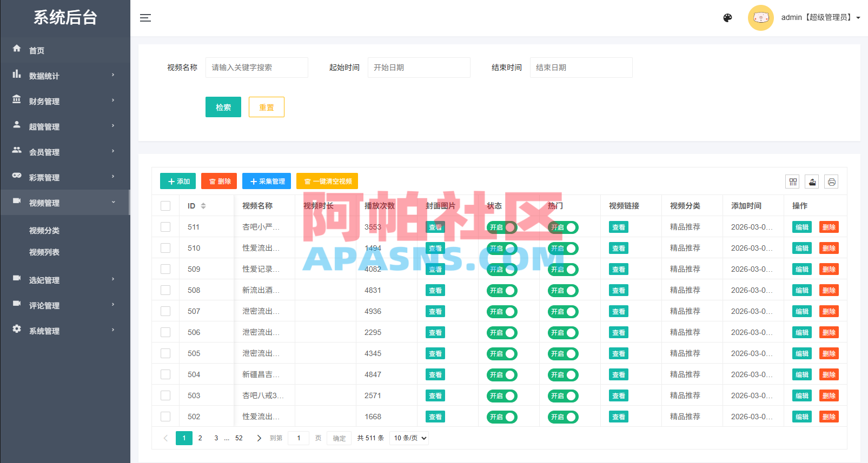
Task: Jump to page 52 in pagination
Action: coord(239,438)
